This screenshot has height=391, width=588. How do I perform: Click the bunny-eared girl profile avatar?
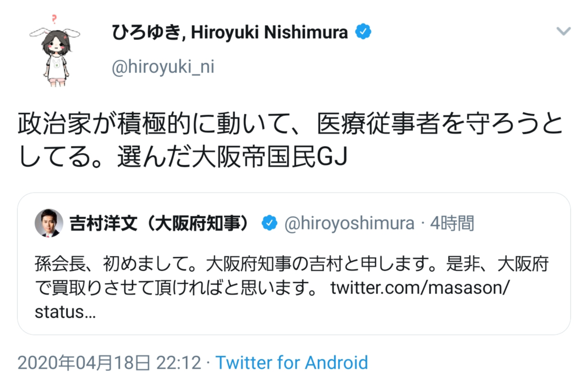[x=54, y=52]
